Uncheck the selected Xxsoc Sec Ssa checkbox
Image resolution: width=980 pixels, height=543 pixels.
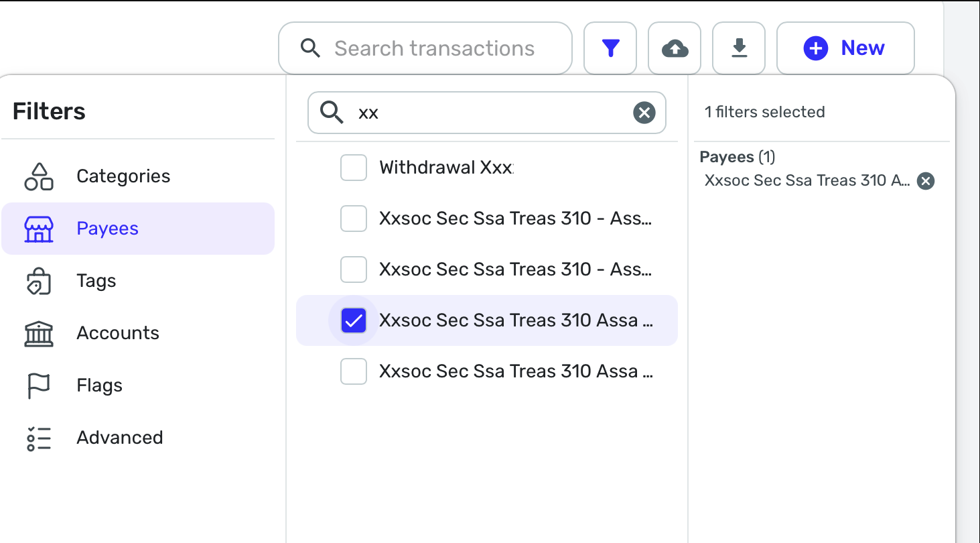[x=354, y=320]
